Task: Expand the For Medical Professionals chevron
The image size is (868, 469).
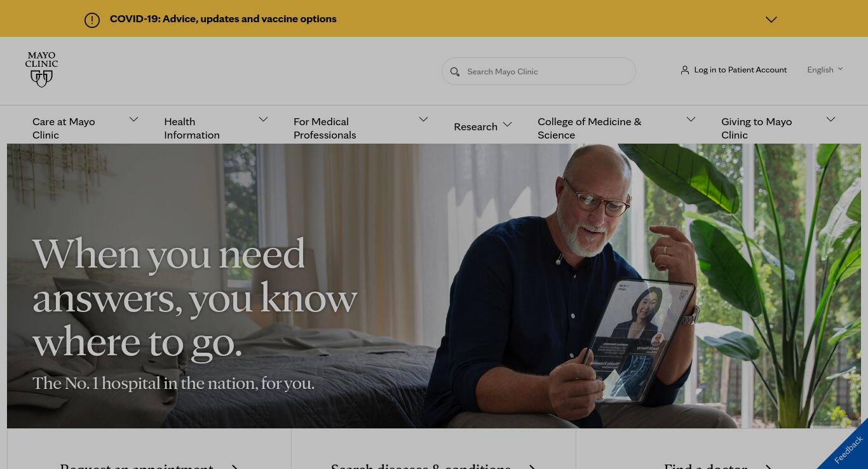Action: [x=423, y=119]
